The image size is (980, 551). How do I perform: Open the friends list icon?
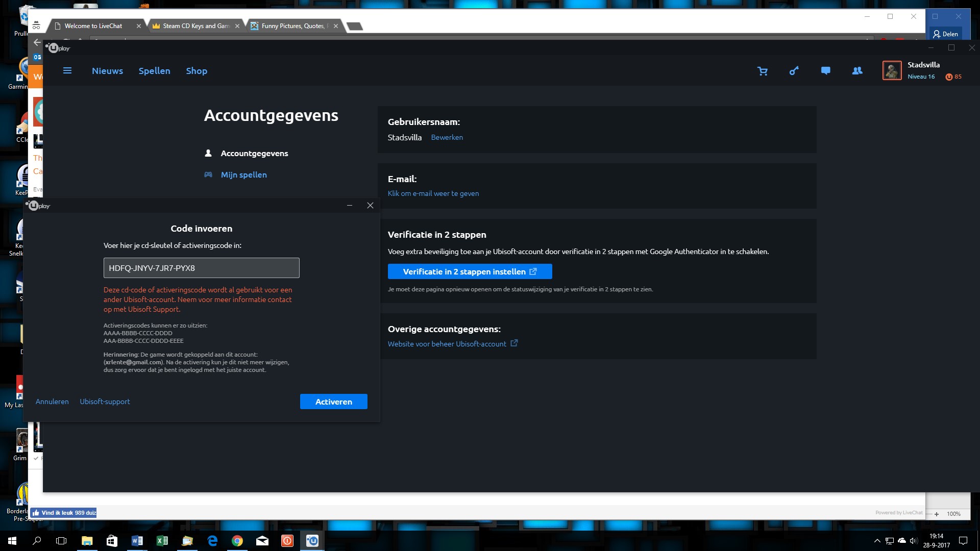click(x=857, y=71)
